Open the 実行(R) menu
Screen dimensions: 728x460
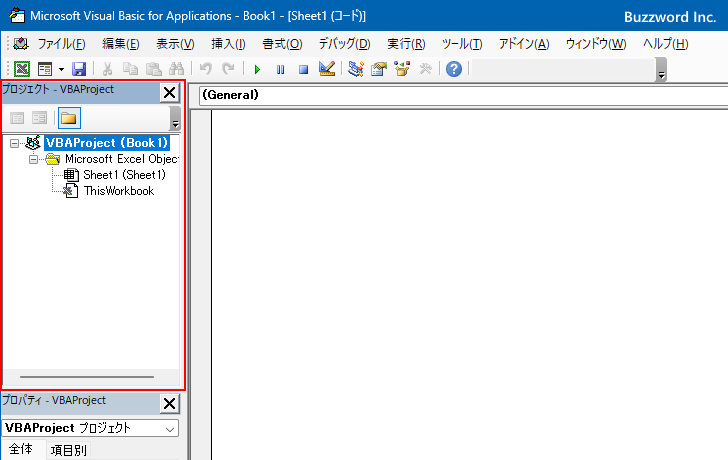point(406,44)
